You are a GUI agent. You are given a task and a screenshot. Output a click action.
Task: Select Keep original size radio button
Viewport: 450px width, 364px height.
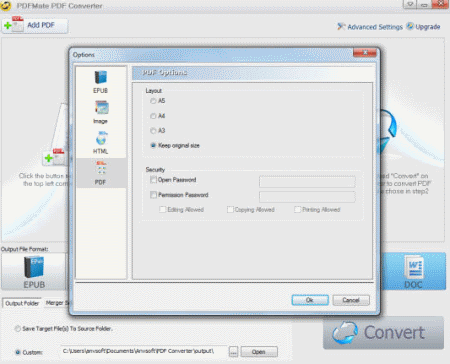tap(153, 145)
